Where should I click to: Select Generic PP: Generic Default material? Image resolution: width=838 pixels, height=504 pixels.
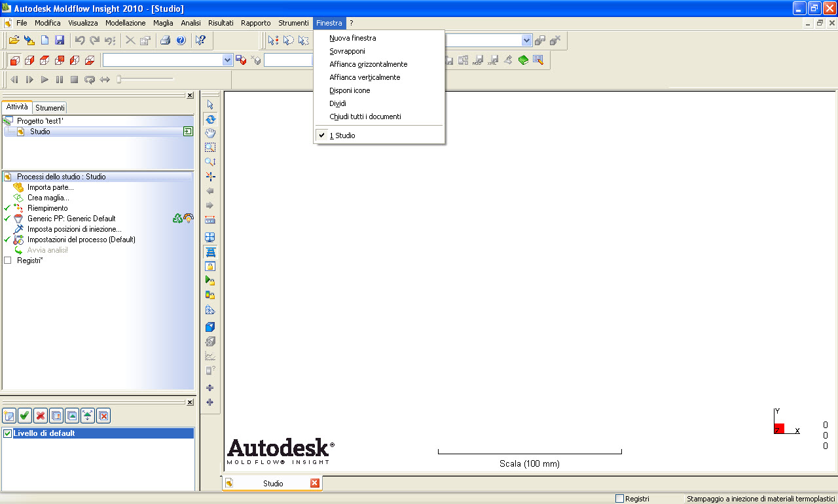tap(71, 219)
